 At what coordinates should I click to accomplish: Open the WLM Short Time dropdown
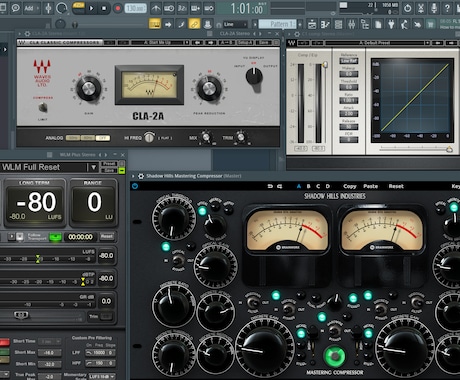pyautogui.click(x=50, y=341)
